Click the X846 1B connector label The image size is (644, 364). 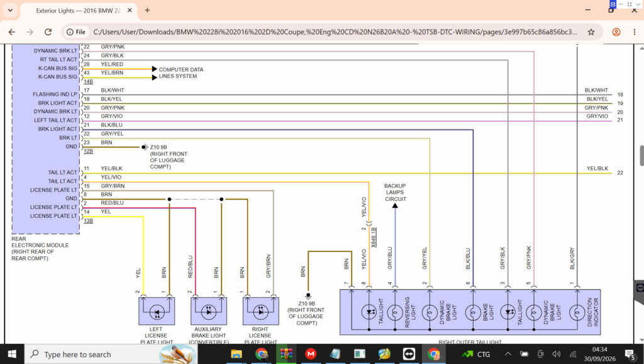pos(374,237)
